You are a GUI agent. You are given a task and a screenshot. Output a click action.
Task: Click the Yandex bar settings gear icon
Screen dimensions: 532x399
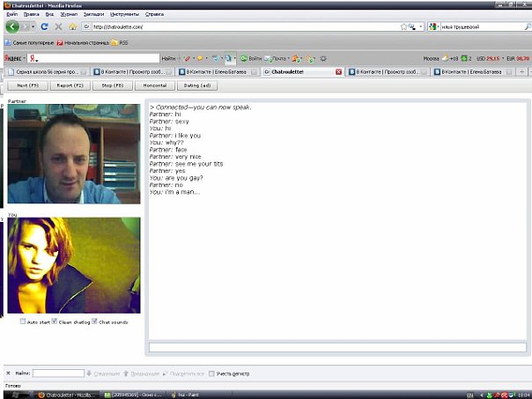(x=323, y=59)
